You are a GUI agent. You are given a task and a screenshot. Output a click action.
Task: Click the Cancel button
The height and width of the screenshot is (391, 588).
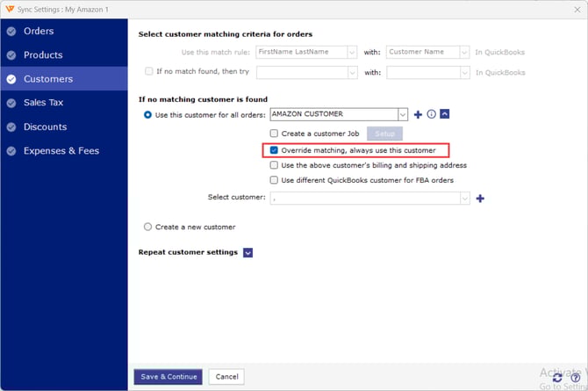226,376
